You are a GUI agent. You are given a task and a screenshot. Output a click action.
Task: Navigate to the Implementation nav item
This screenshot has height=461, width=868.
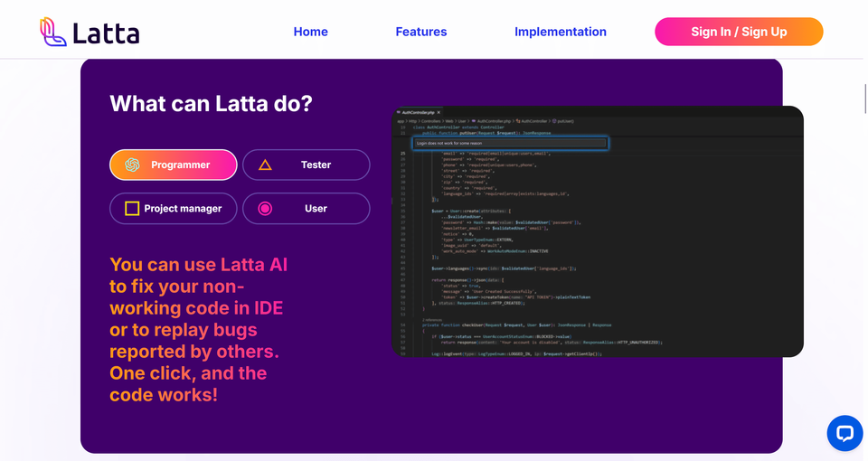coord(560,32)
